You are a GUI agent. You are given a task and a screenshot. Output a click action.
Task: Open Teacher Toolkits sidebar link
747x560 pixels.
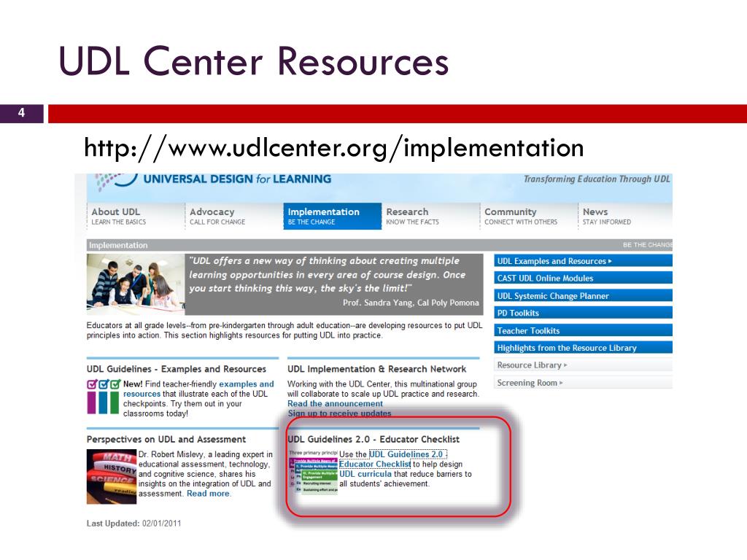tap(583, 330)
